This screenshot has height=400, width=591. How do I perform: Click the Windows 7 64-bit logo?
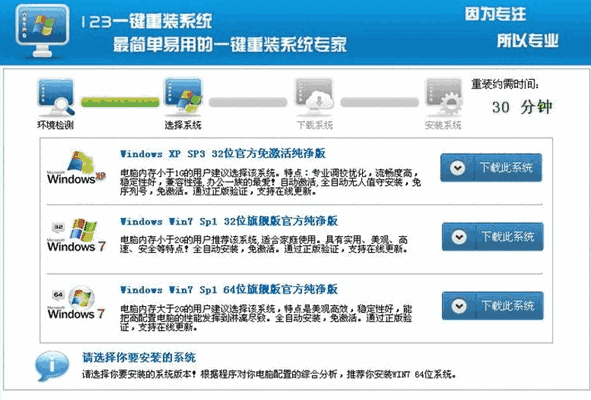coord(77,303)
